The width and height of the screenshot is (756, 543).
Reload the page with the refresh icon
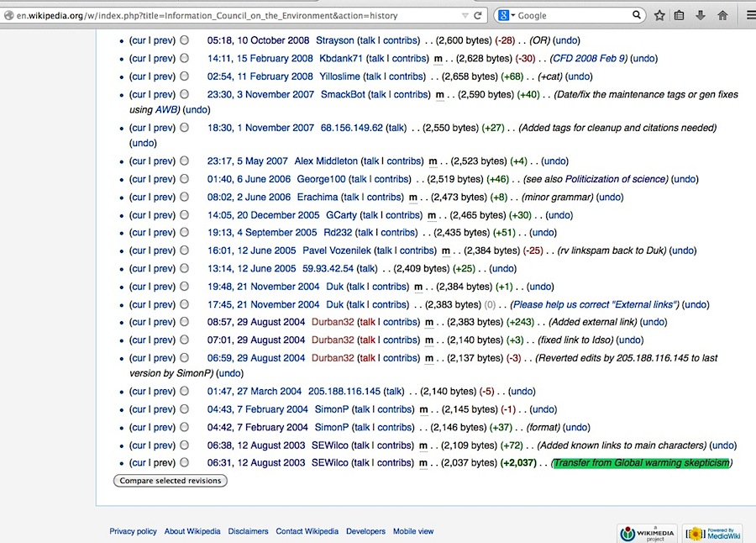[479, 15]
